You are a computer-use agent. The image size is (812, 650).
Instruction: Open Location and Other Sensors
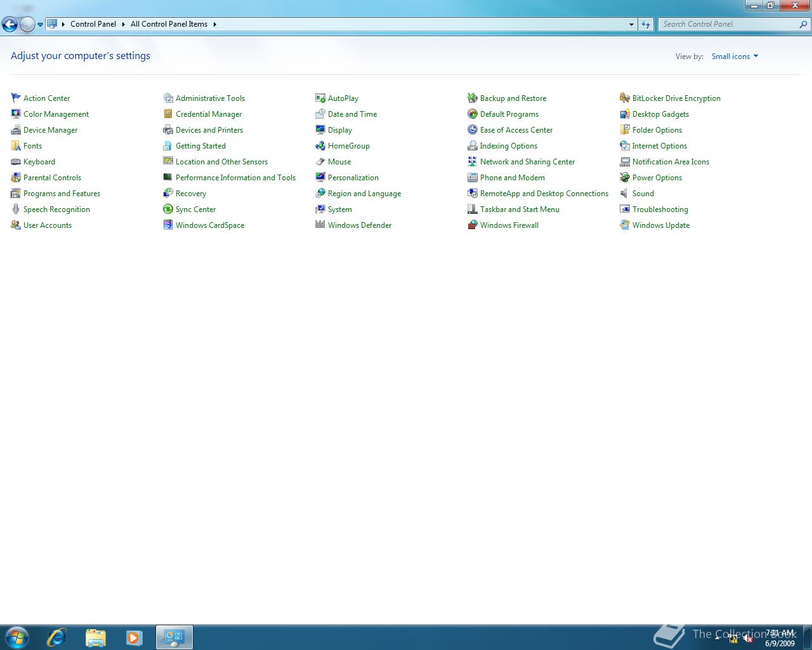(x=221, y=162)
